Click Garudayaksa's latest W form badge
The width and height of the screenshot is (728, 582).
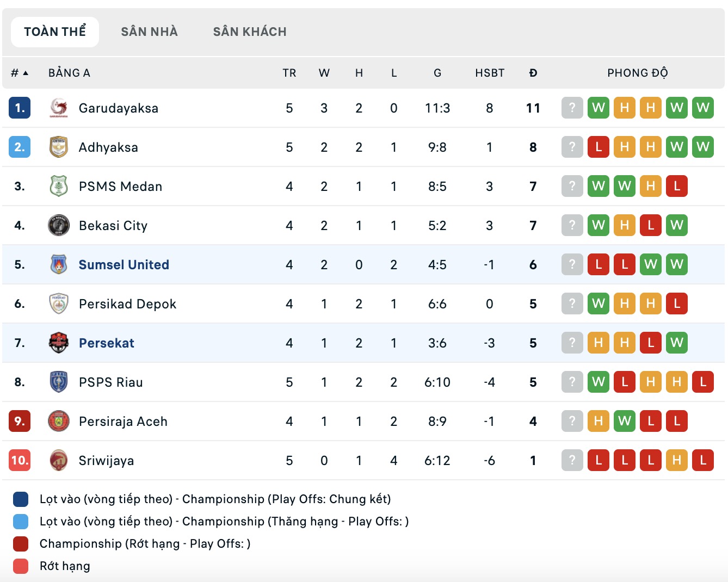703,108
